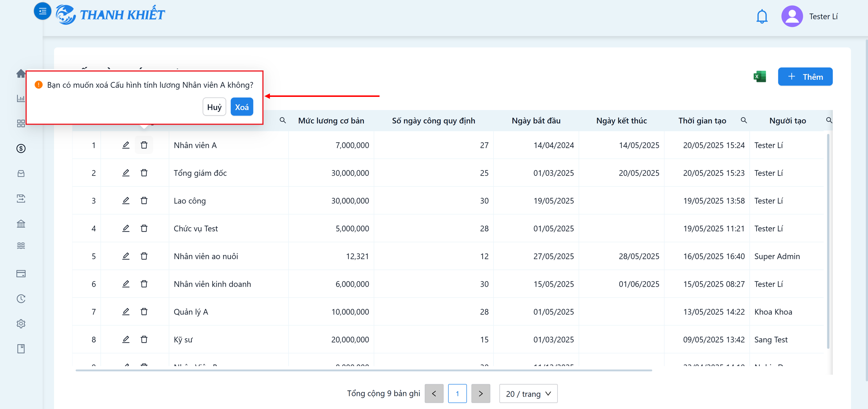Viewport: 868px width, 409px height.
Task: Edit the Tổng giám đốc row
Action: 126,173
